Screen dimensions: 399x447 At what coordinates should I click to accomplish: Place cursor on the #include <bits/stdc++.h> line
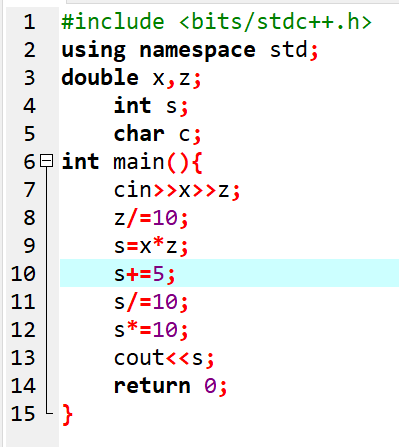[x=216, y=22]
